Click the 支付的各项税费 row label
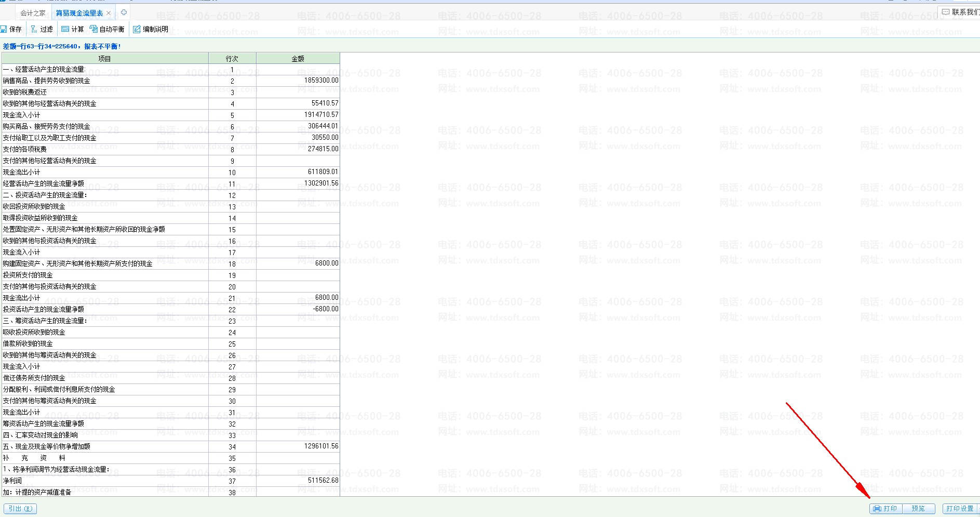The image size is (980, 517). coord(25,149)
